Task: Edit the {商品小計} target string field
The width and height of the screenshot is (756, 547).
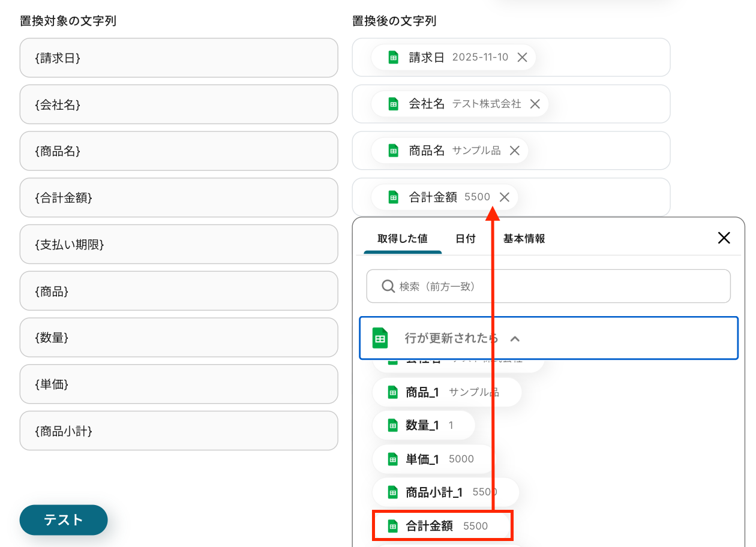Action: (x=179, y=431)
